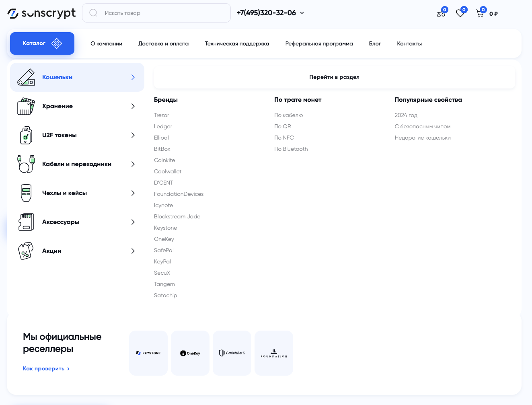This screenshot has height=405, width=532.
Task: Click the U2F токены category icon
Action: click(26, 135)
